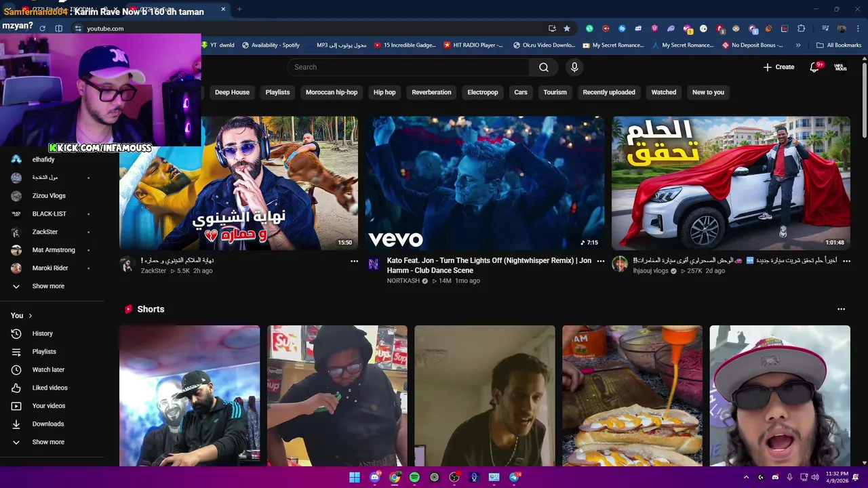Click Ihjaouj vlogs channel avatar
The image size is (868, 488).
620,264
